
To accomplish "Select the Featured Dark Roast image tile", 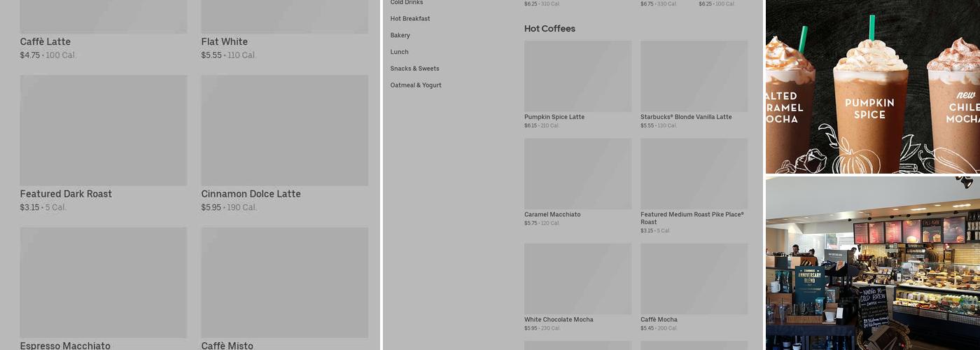I will coord(104,130).
